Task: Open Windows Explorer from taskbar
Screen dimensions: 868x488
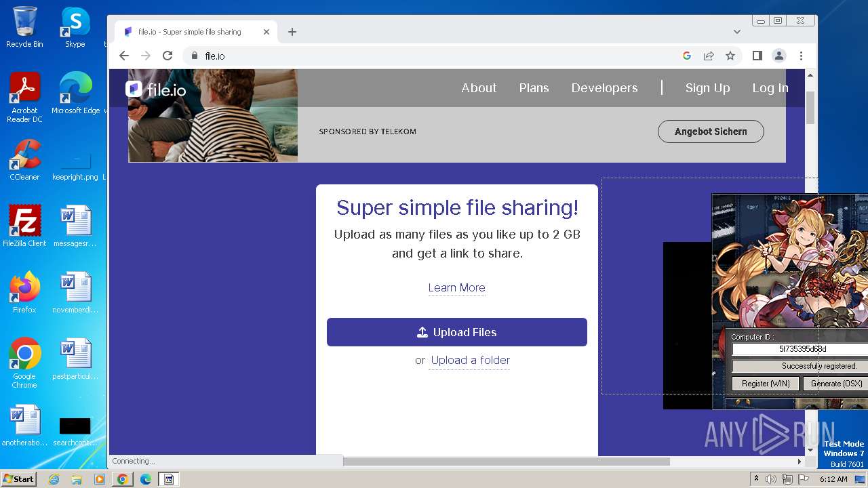Action: click(x=77, y=479)
